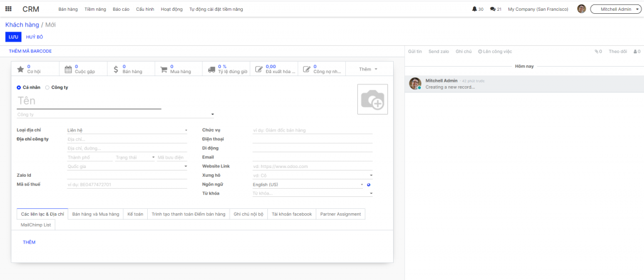Viewport: 644px width, 280px height.
Task: Upload contact photo via camera placeholder
Action: click(372, 99)
